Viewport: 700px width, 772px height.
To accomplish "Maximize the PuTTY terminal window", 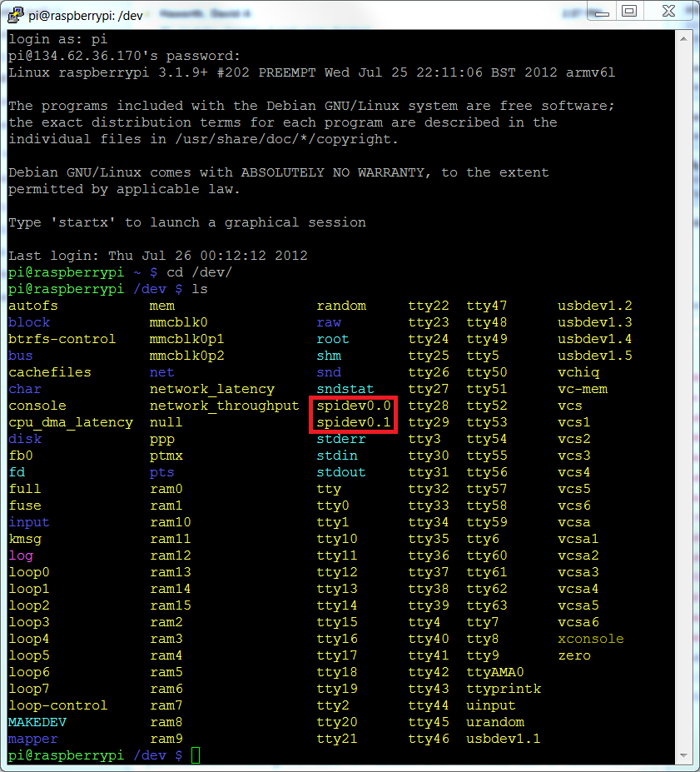I will point(629,12).
